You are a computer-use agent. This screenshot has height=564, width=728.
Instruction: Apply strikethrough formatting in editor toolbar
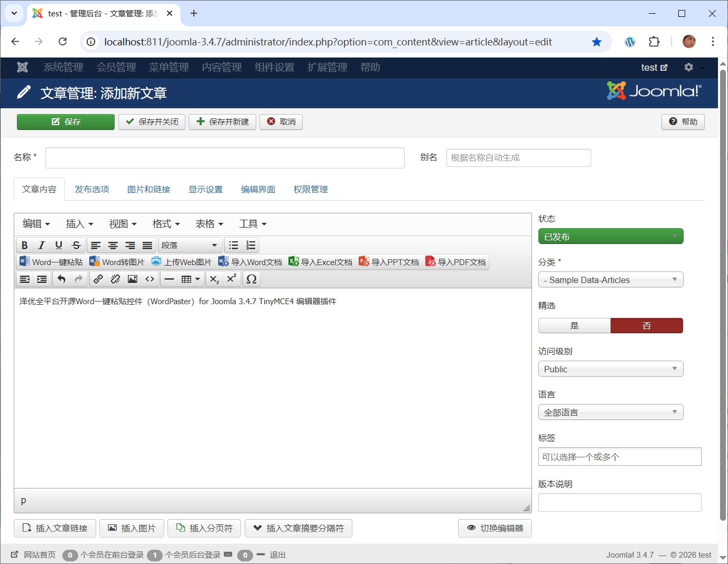pos(76,245)
